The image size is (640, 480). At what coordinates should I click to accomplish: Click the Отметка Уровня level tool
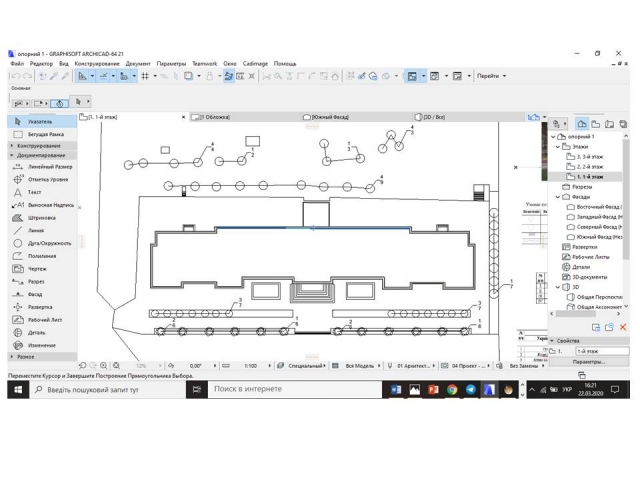(x=47, y=180)
